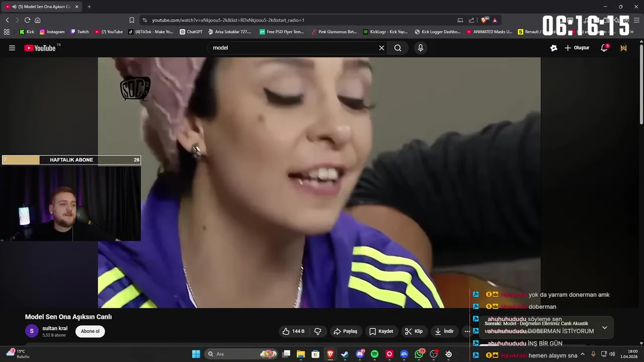Open the ChatGPT bookmark
644x362 pixels.
pos(191,32)
